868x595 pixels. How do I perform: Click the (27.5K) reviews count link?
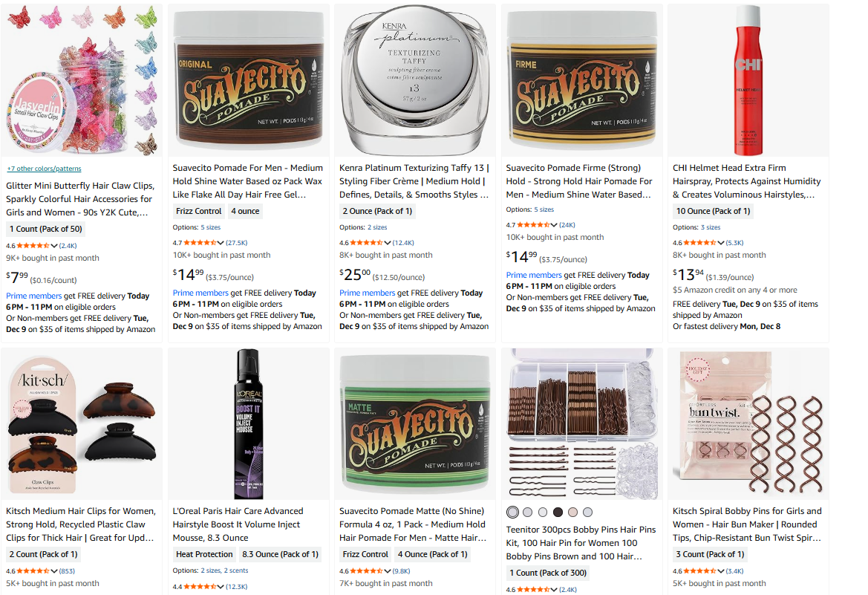click(x=237, y=243)
